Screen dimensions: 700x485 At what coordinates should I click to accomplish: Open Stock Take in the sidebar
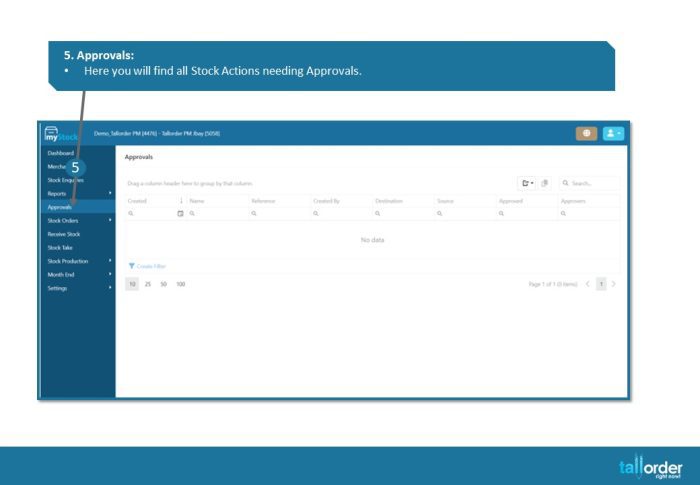pos(60,247)
